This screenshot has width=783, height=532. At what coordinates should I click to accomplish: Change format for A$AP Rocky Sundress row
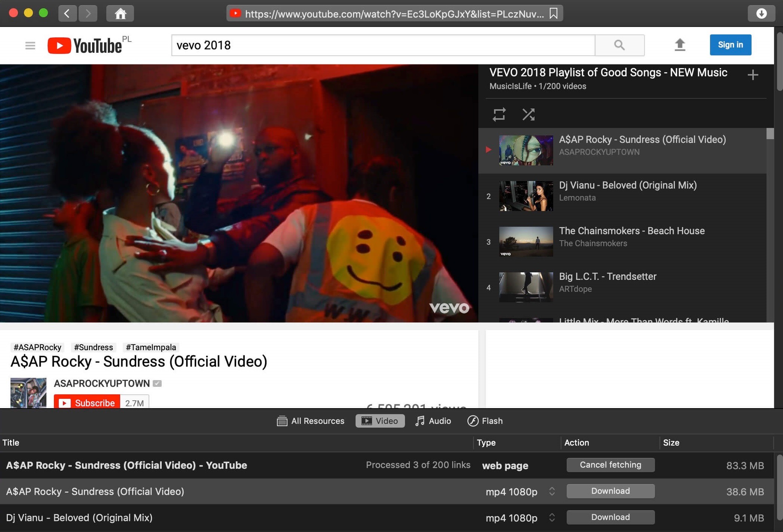[x=552, y=491]
